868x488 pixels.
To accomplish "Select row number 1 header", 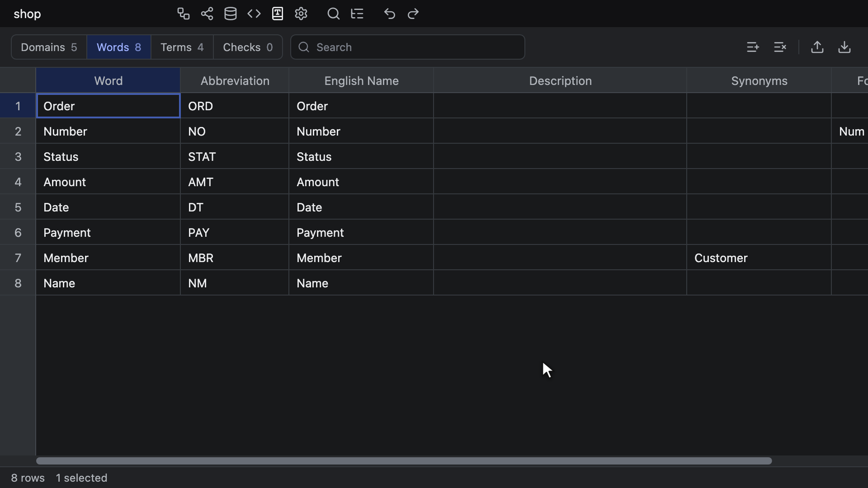I will (x=18, y=106).
